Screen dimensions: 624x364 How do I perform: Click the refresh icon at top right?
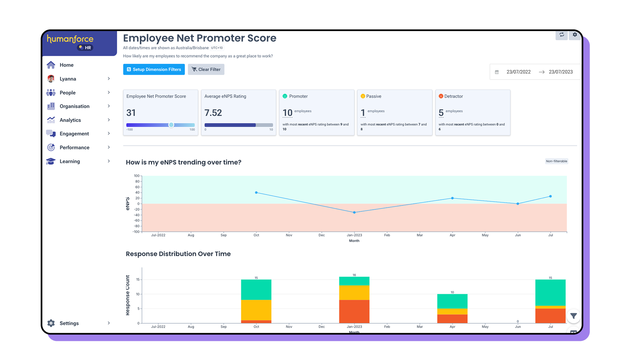tap(561, 35)
